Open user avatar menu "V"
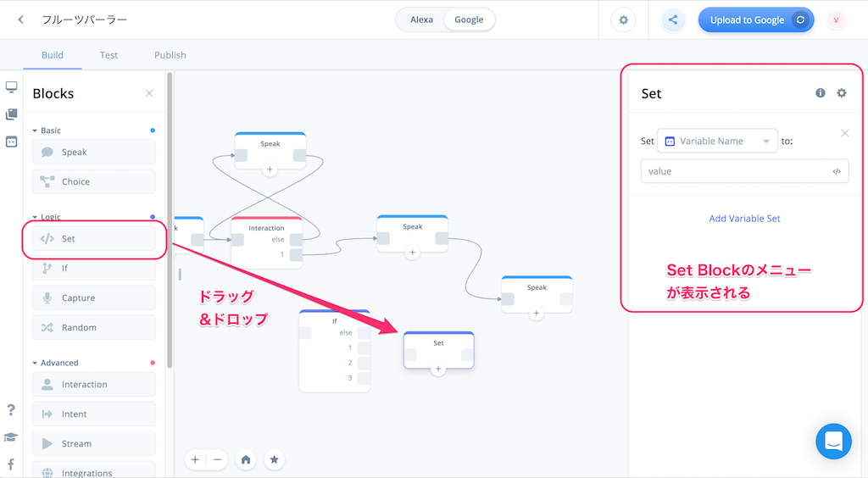This screenshot has height=478, width=868. [836, 20]
